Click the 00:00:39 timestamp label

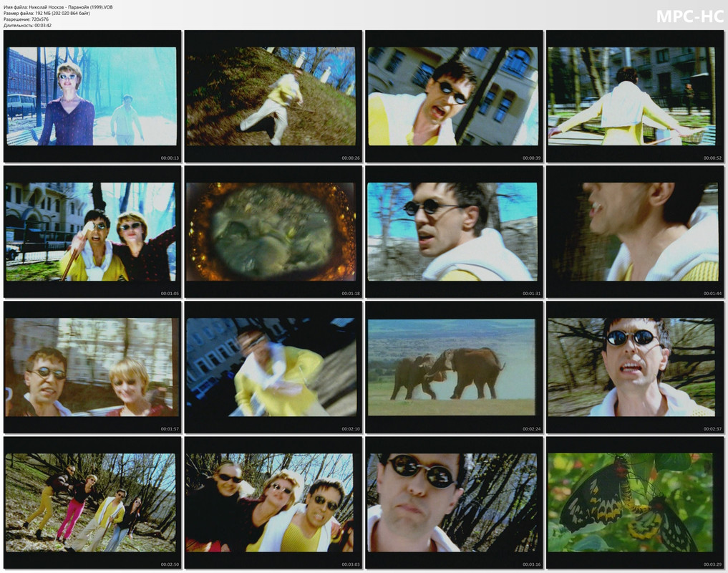coord(532,158)
